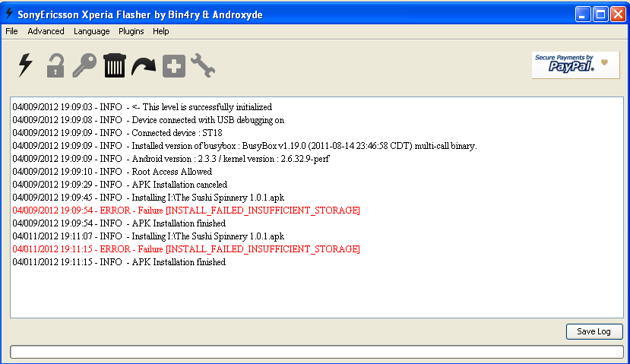Screen dimensions: 630x364
Task: Click the open padlock bootloader unlock icon
Action: click(55, 65)
